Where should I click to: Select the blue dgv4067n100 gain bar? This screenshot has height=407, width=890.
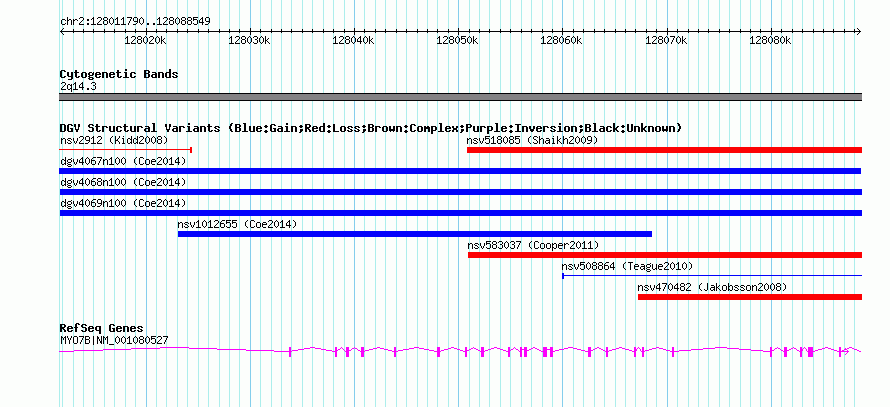(x=460, y=171)
